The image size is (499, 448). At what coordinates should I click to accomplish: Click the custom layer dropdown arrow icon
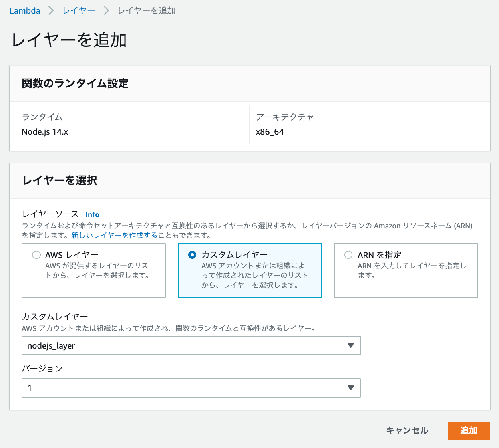[x=351, y=345]
